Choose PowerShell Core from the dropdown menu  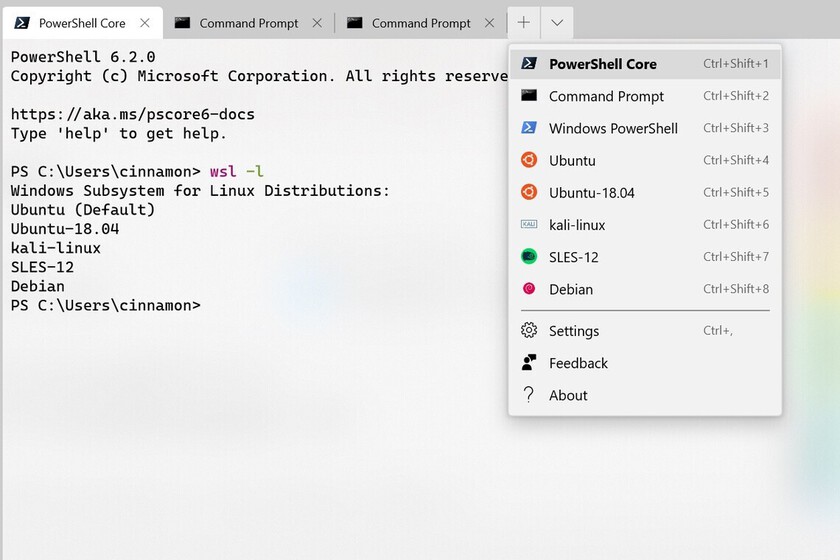645,64
